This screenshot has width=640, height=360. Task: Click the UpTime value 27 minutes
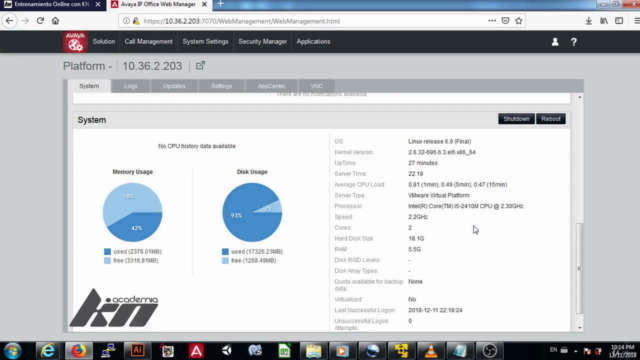coord(423,163)
